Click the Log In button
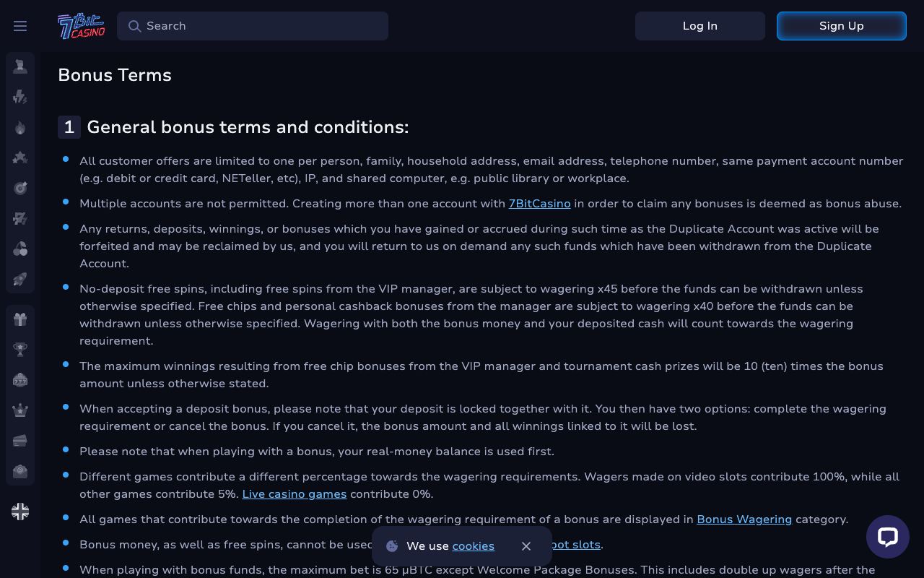The height and width of the screenshot is (578, 924). click(x=700, y=26)
